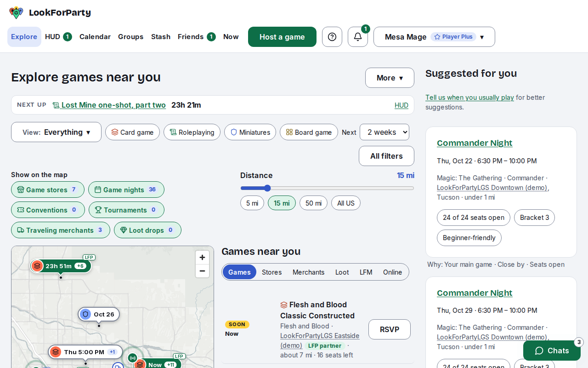Toggle Game nights on the map
Screen dimensions: 588x368
(126, 190)
